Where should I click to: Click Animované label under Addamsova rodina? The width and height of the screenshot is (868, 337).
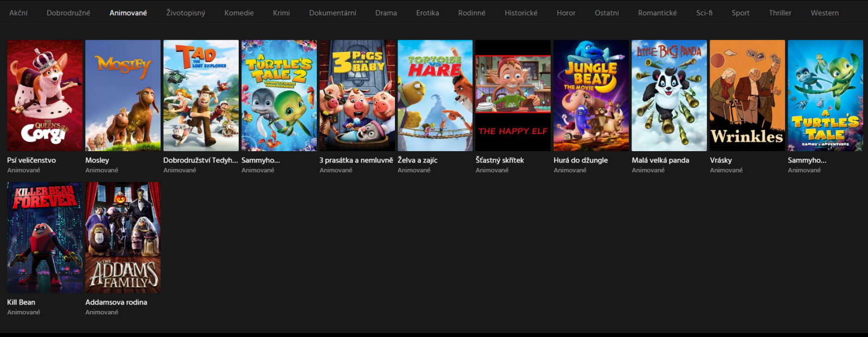[102, 312]
